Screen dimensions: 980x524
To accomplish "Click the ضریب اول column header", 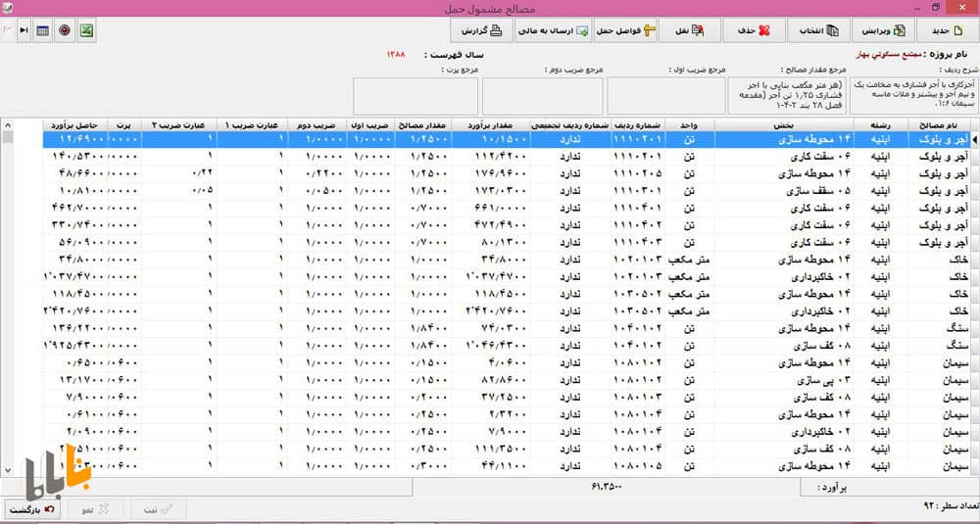I will click(371, 125).
